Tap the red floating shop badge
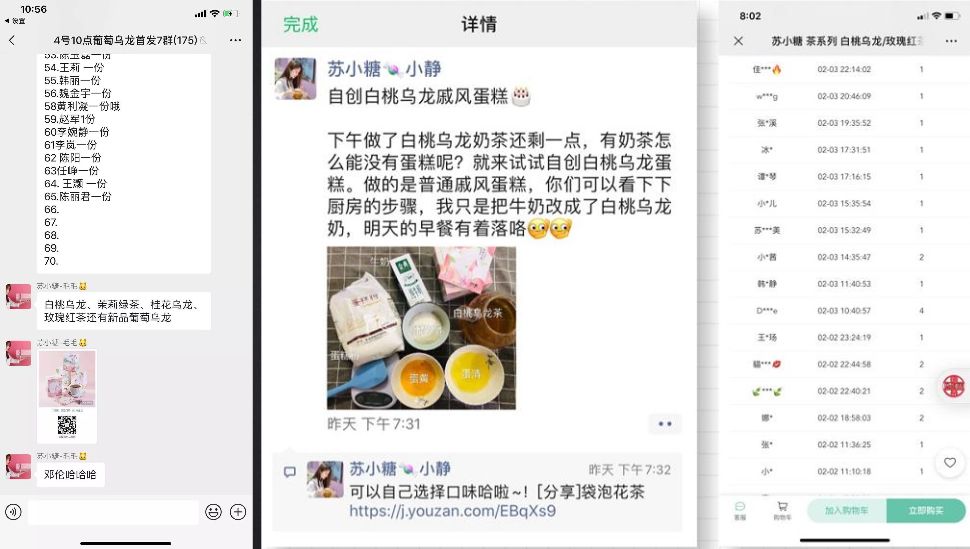 (953, 386)
